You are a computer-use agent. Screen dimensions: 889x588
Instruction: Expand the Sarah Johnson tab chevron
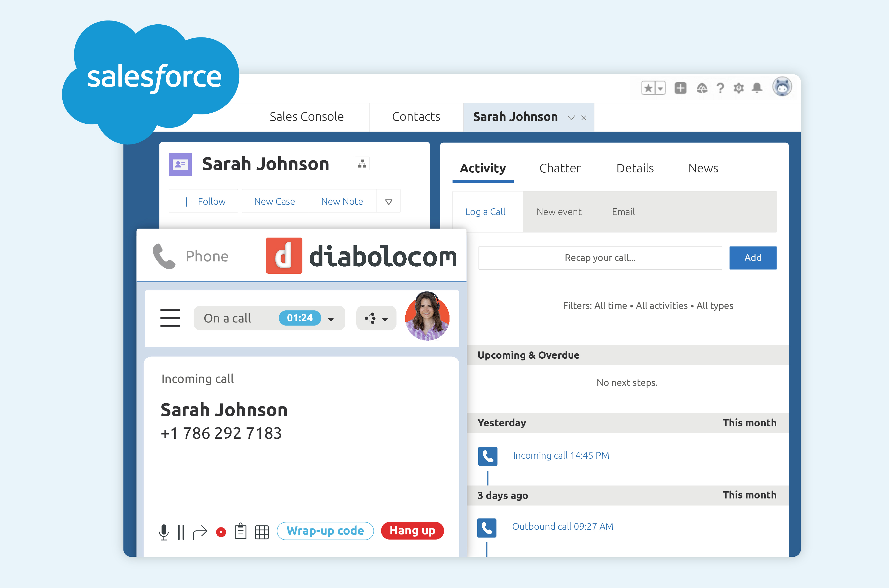click(571, 117)
